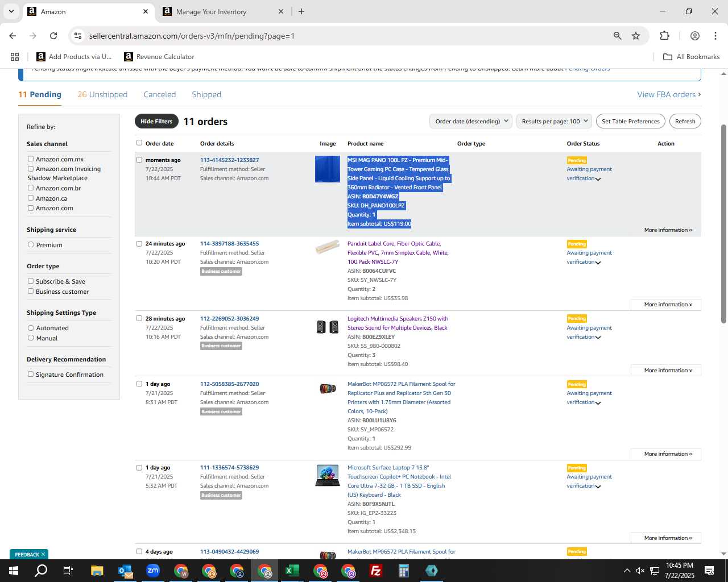This screenshot has height=582, width=728.
Task: Enable the Amazon.ca sales channel filter
Action: [31, 198]
